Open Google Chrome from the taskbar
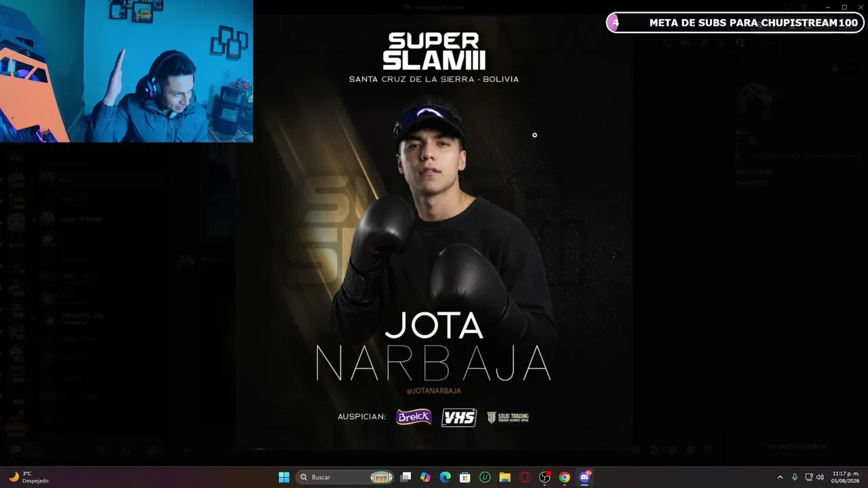The height and width of the screenshot is (488, 868). tap(564, 477)
